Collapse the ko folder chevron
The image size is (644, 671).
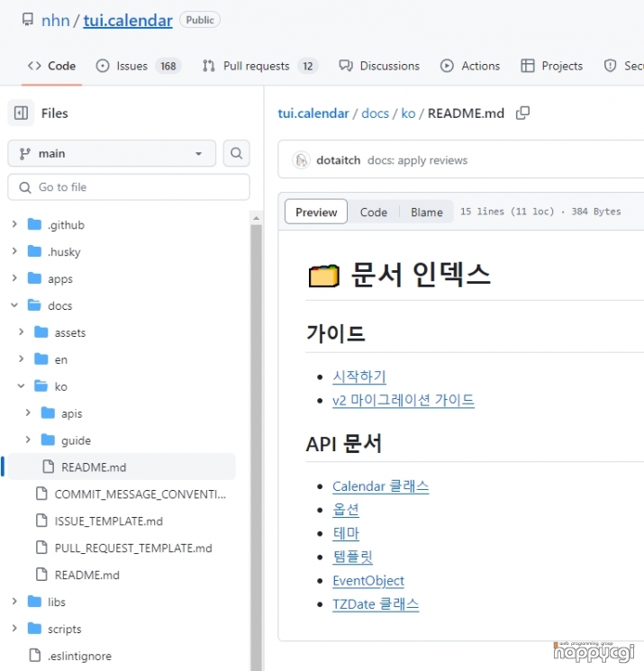[x=22, y=386]
